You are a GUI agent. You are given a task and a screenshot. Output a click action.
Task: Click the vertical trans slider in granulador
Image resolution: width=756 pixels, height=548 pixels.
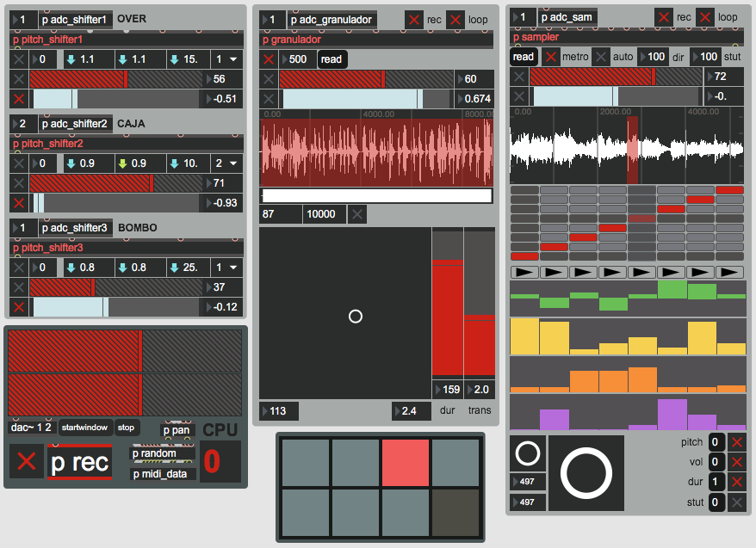coord(480,304)
